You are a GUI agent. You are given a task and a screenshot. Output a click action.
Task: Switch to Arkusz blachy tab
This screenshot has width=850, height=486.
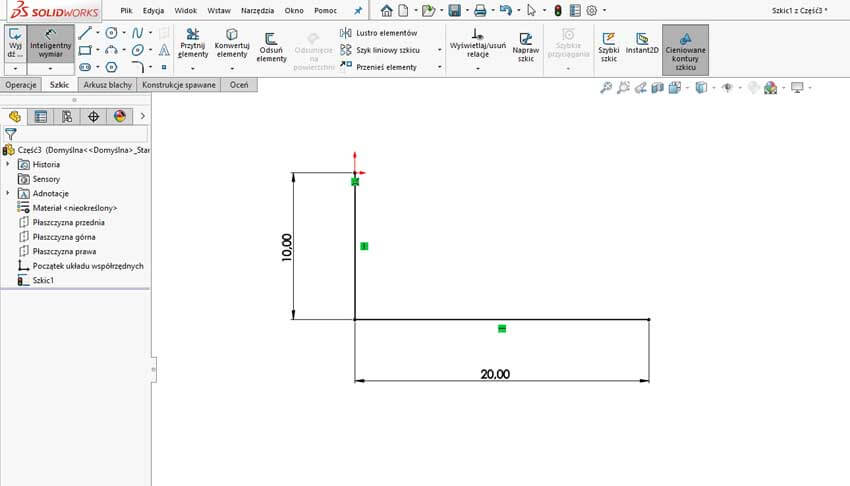(x=107, y=85)
